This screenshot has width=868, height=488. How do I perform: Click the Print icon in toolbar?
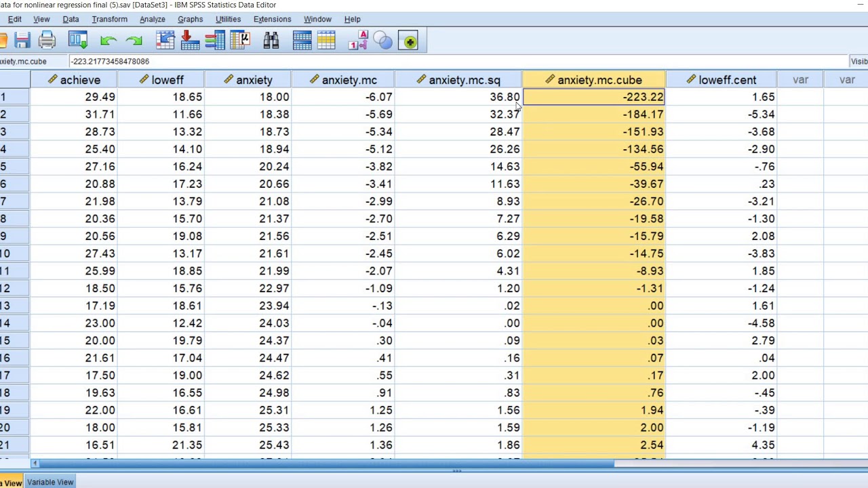(47, 41)
